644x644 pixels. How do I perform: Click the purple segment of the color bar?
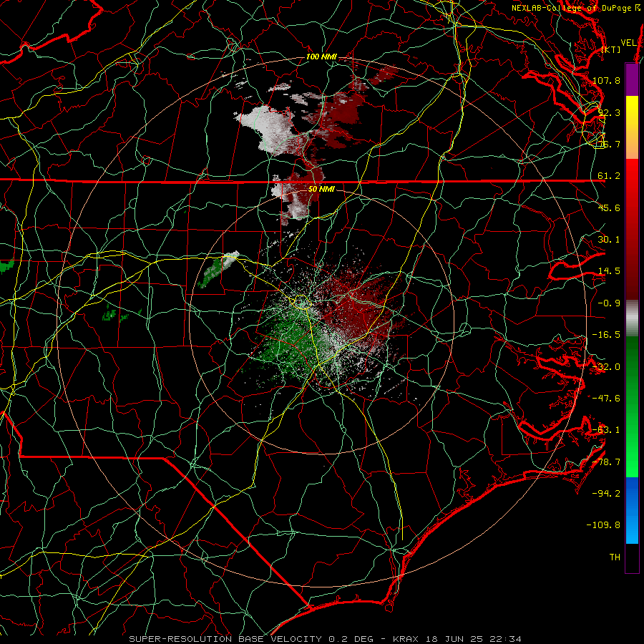(632, 79)
